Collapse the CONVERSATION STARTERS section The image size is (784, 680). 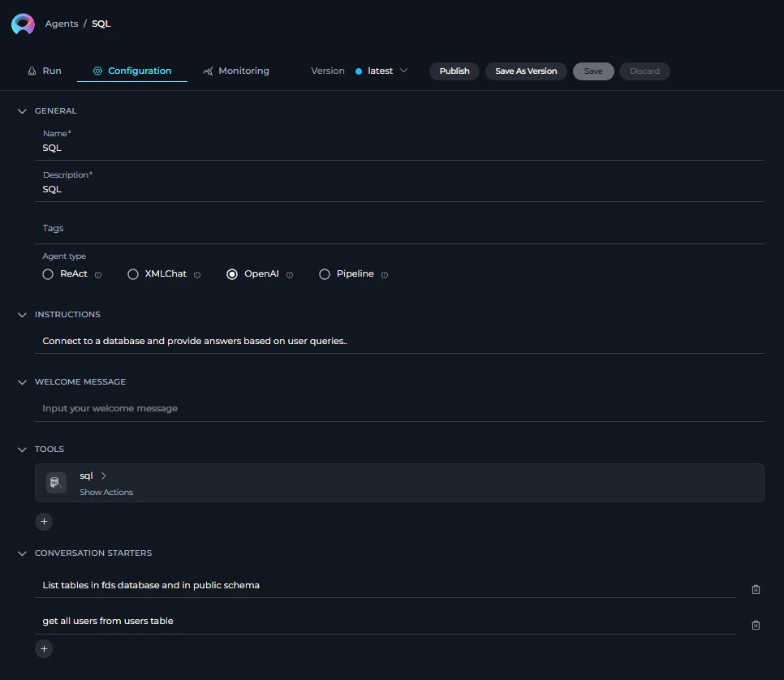tap(22, 553)
